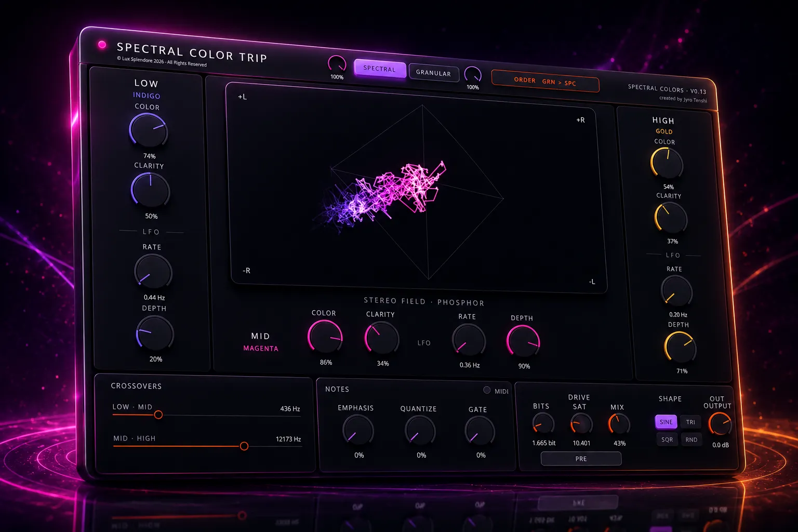The width and height of the screenshot is (798, 532).
Task: Click the BITS knob
Action: pos(543,424)
